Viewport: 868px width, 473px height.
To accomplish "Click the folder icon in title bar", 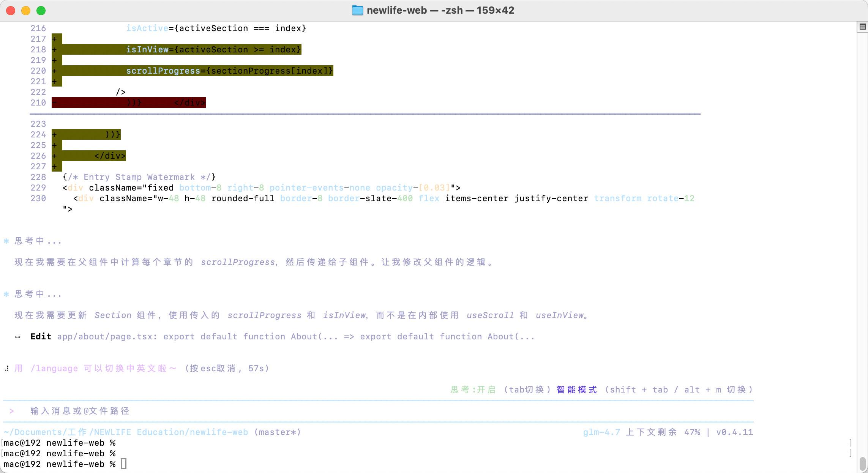I will (357, 10).
